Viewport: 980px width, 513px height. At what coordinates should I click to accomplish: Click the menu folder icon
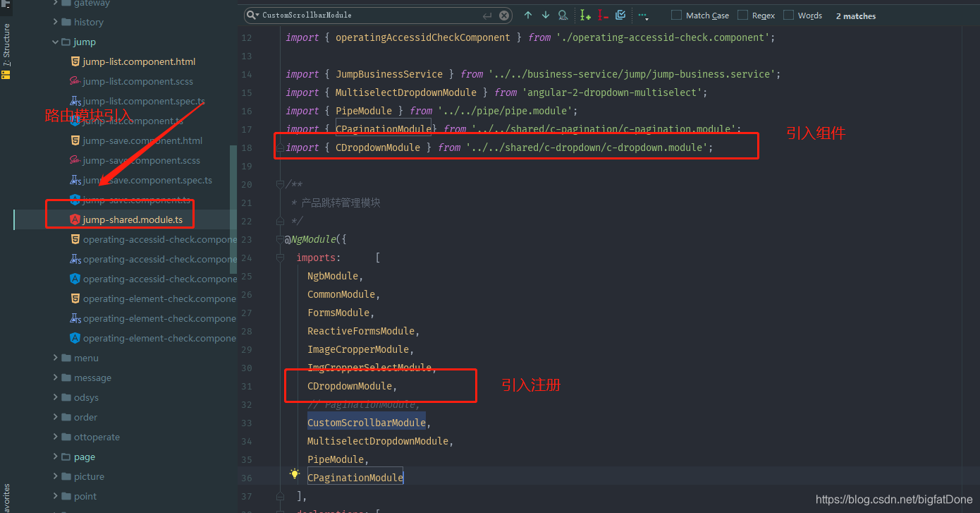(x=66, y=358)
